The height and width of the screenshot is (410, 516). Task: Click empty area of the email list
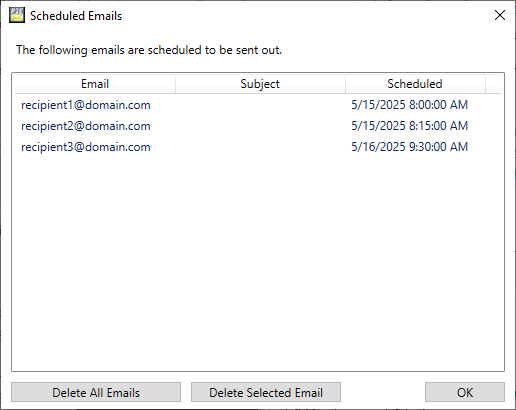pyautogui.click(x=258, y=263)
